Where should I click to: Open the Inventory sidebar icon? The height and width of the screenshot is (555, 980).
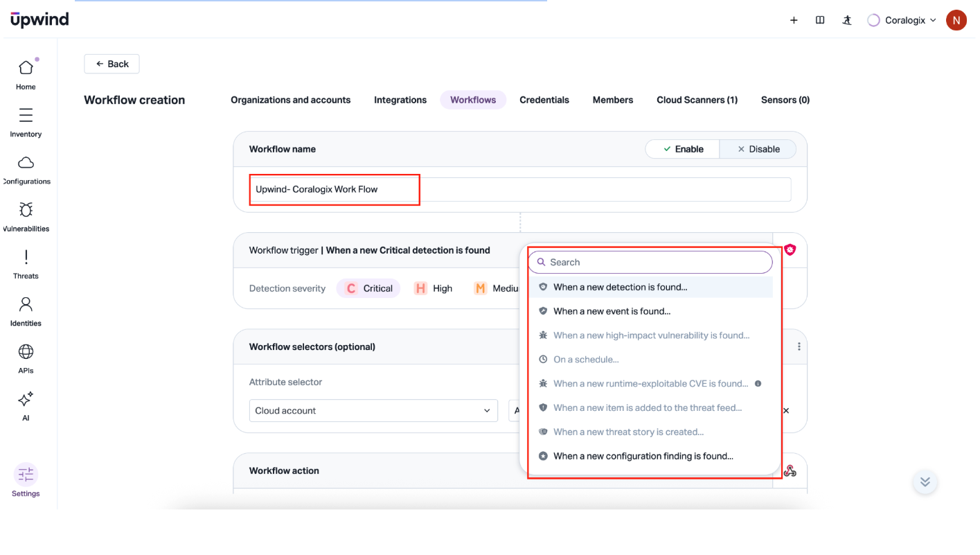26,115
